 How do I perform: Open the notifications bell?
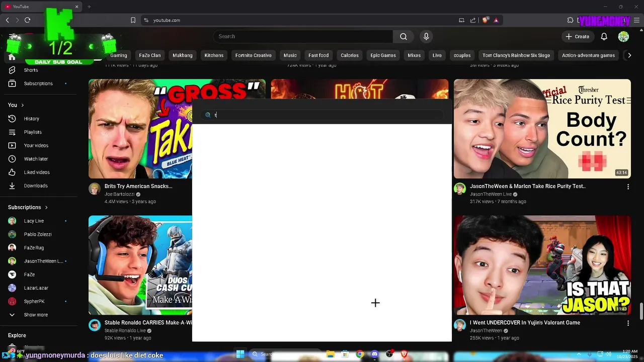tap(604, 36)
